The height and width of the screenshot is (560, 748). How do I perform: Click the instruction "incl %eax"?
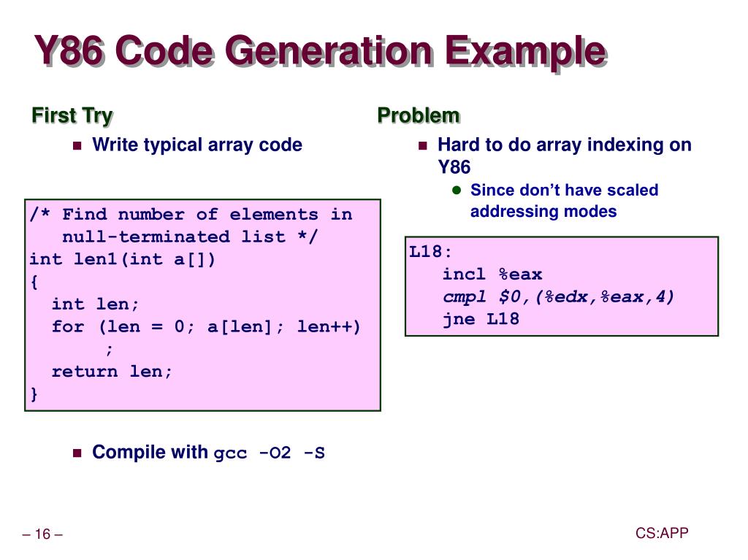pos(492,275)
